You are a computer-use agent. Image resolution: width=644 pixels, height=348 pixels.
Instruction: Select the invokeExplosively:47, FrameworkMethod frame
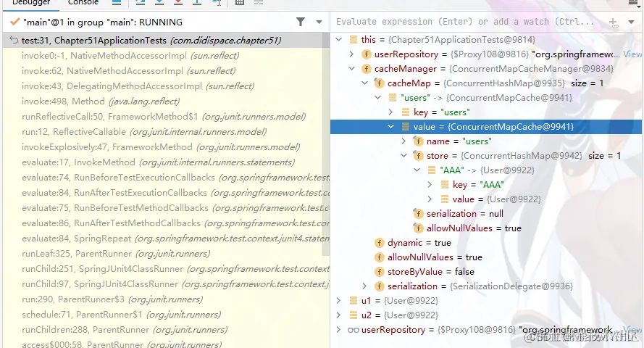(163, 146)
